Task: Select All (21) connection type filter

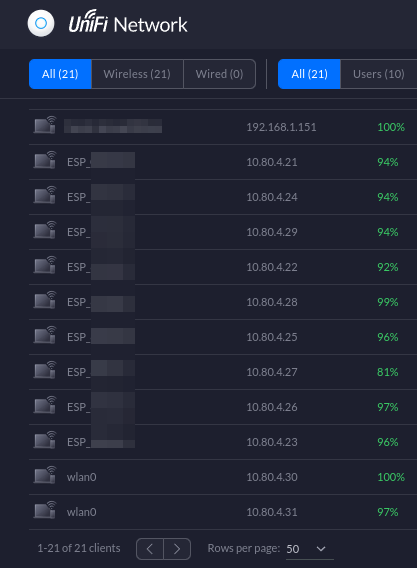Action: point(60,74)
